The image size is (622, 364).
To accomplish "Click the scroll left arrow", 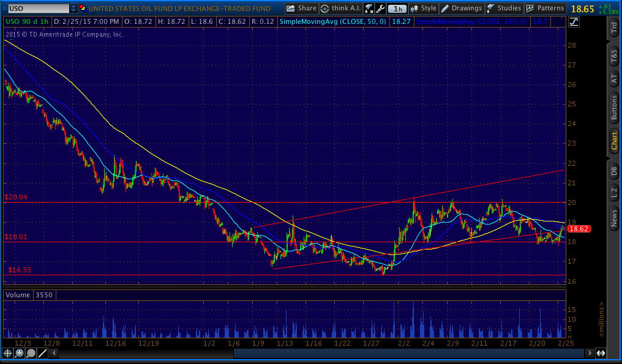I will pos(54,352).
